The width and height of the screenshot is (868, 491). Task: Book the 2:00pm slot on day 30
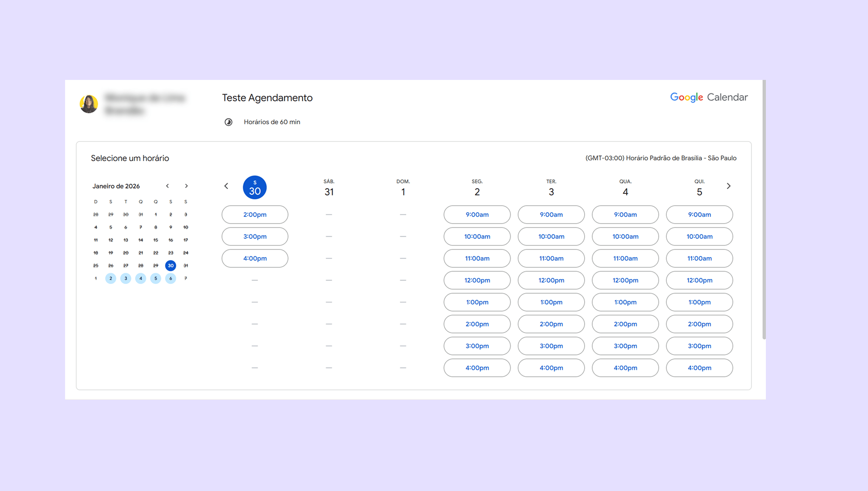[x=255, y=215]
